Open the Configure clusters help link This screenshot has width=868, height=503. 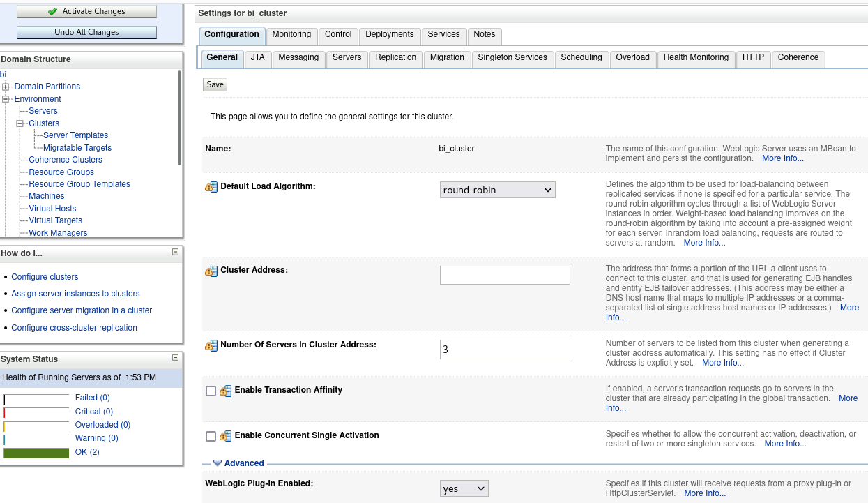(45, 277)
